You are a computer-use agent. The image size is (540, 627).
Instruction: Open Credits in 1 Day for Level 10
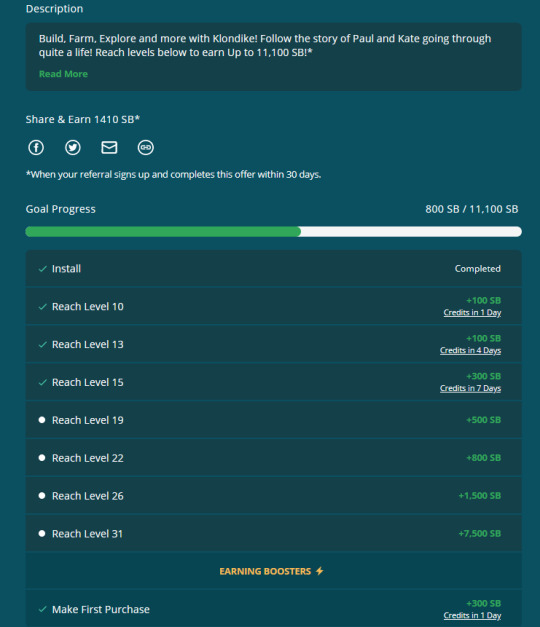click(472, 313)
